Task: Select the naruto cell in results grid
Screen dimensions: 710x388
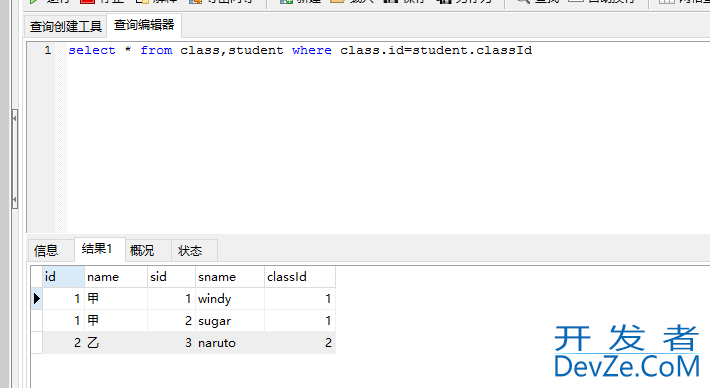Action: 230,343
